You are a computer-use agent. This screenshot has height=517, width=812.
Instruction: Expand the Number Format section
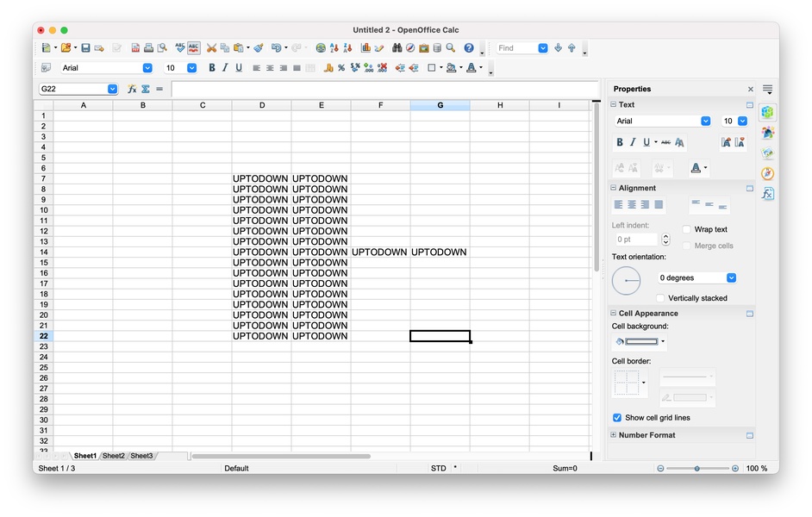click(x=614, y=435)
